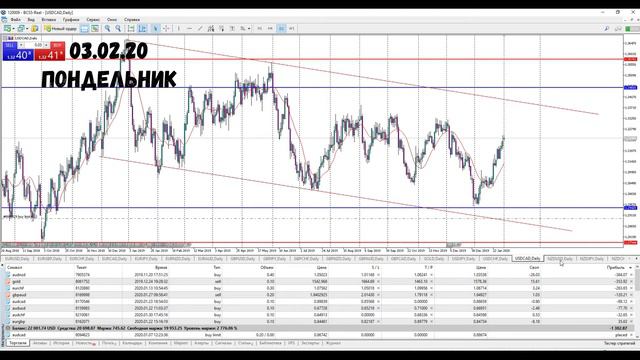This screenshot has height=360, width=640.
Task: Open the Сервис menu
Action: [93, 20]
